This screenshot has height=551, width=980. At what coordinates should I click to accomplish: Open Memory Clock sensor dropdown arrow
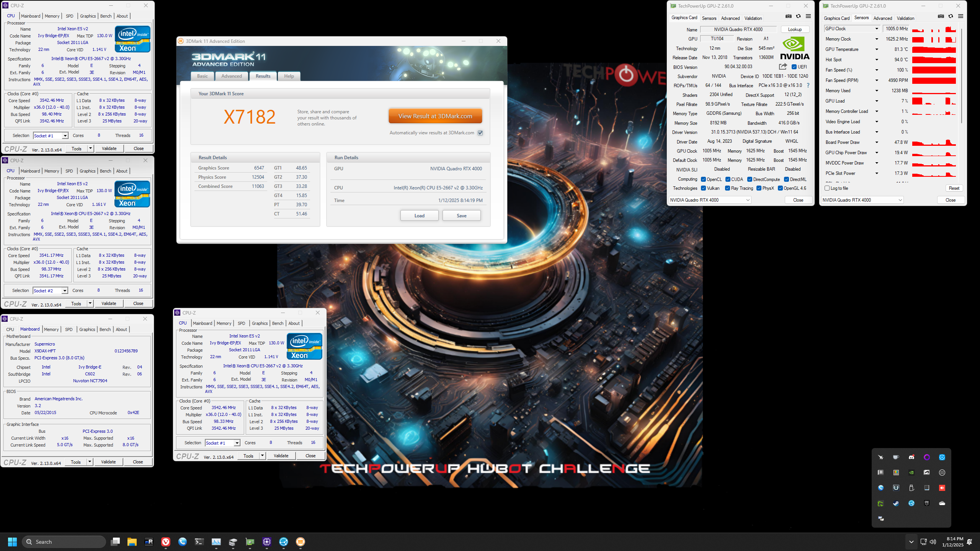point(877,39)
